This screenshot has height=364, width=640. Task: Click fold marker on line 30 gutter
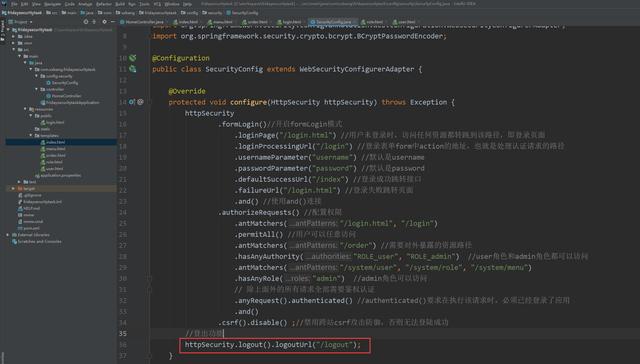pos(149,279)
